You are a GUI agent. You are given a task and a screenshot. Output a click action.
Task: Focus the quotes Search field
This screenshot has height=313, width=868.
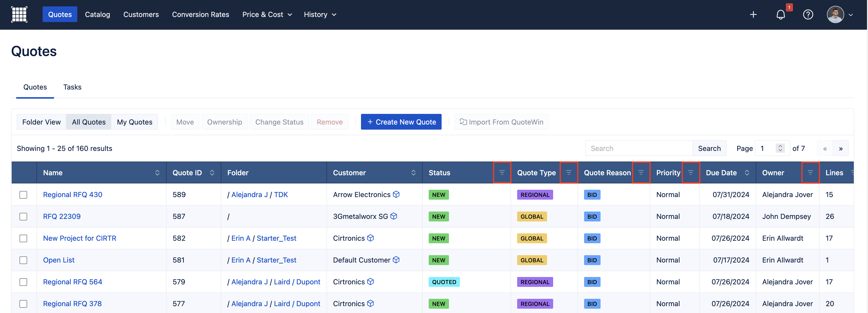[639, 148]
